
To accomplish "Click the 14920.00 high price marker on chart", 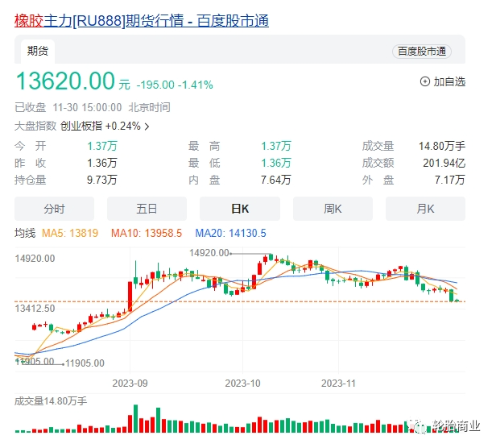I will tap(209, 253).
